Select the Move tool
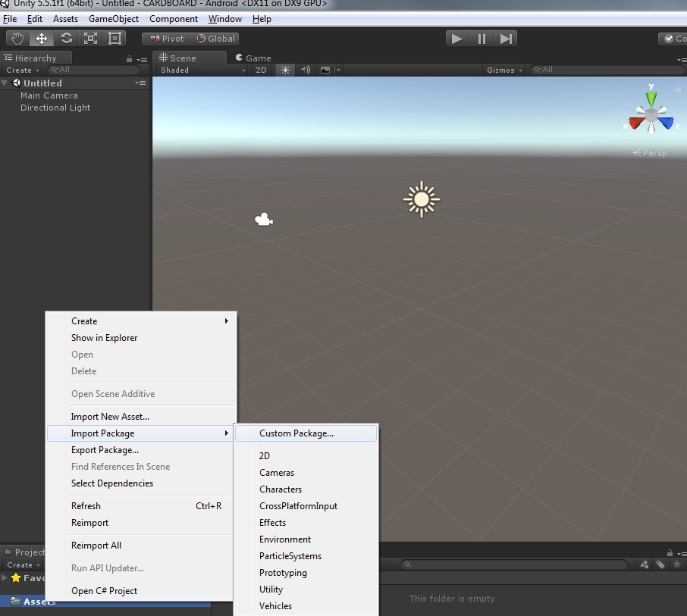 [42, 39]
